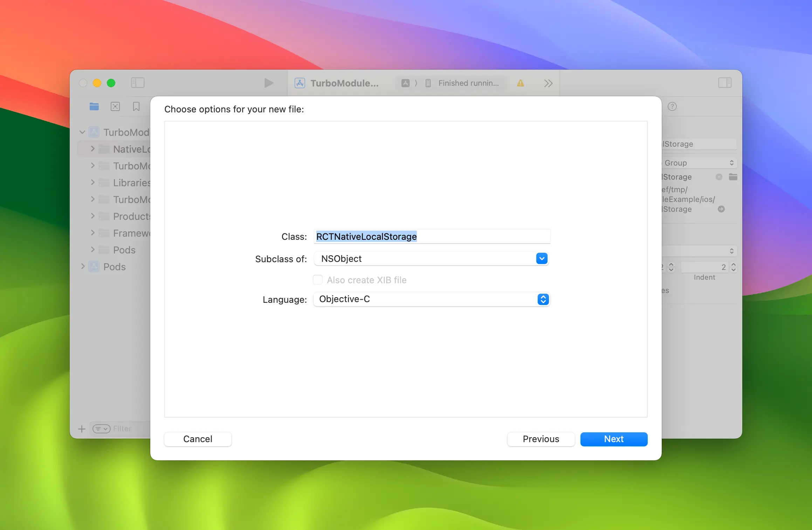Screen dimensions: 812x530
Task: Open the Project navigator folder icon
Action: 94,107
